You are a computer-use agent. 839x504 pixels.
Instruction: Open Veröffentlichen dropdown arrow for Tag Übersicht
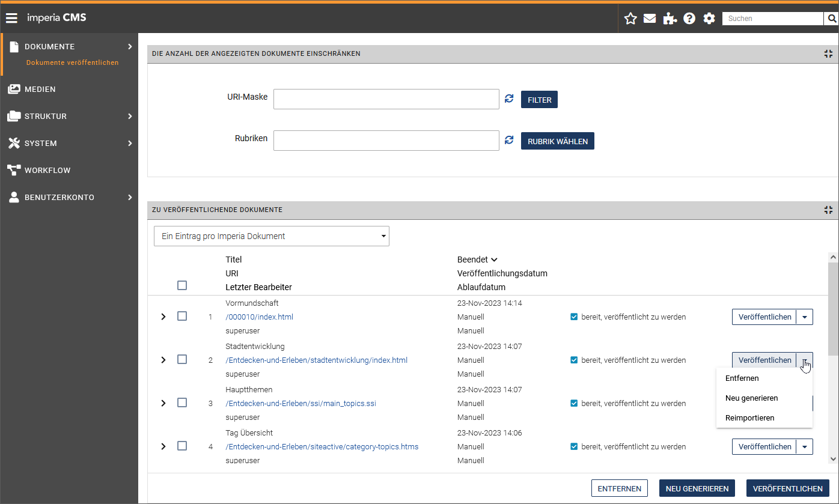pos(805,446)
